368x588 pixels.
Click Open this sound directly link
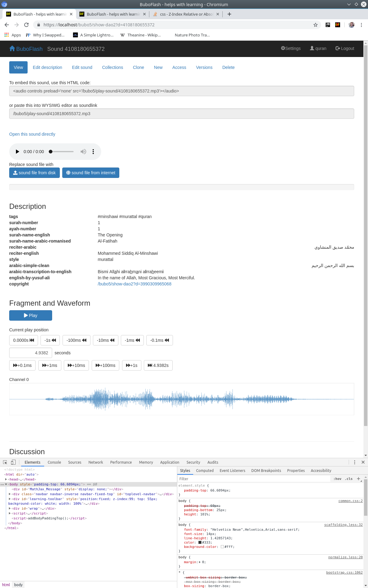(x=32, y=134)
